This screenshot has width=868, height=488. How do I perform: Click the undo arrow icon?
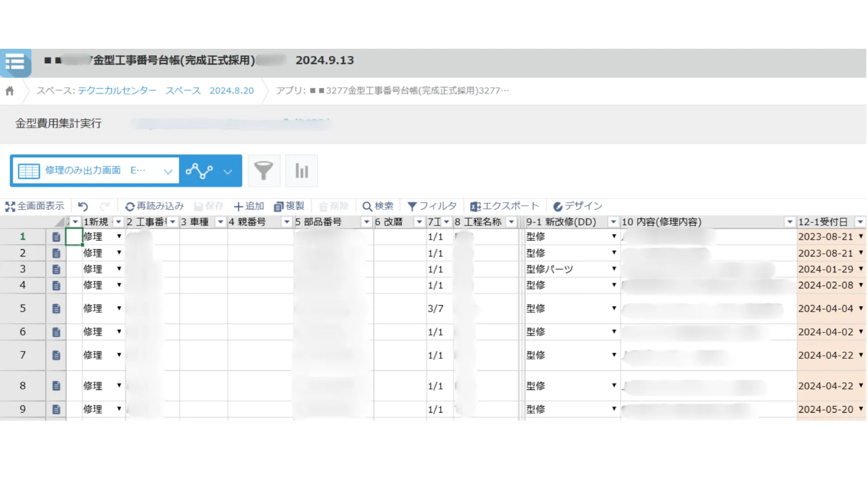83,206
